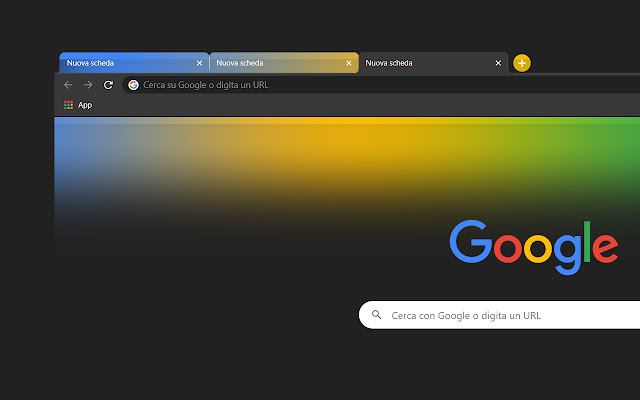Open the App bookmarks shortcut label
Screen dimensions: 640x400
click(85, 105)
